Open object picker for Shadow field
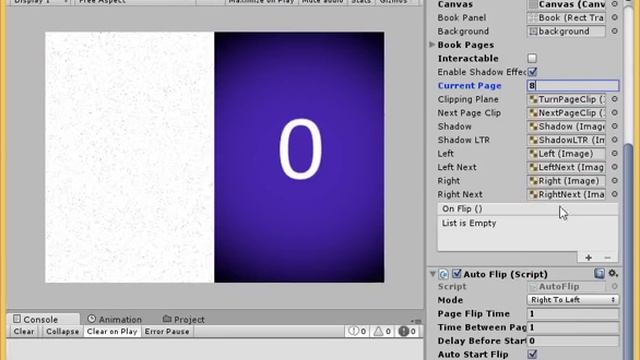The height and width of the screenshot is (360, 640). [x=614, y=127]
